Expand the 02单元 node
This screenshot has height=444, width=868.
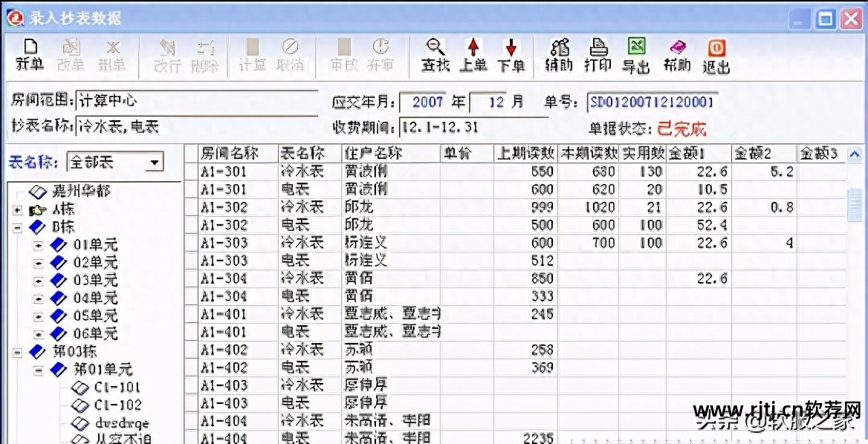[38, 263]
